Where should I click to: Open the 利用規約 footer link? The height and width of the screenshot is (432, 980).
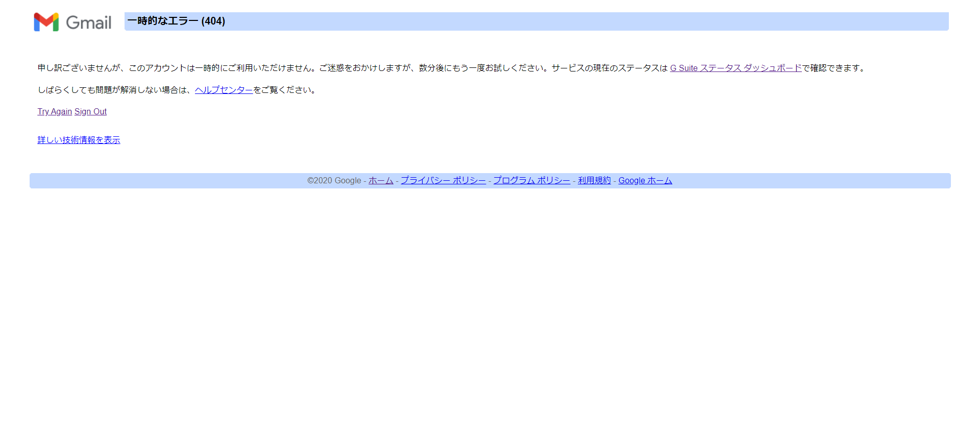point(594,180)
